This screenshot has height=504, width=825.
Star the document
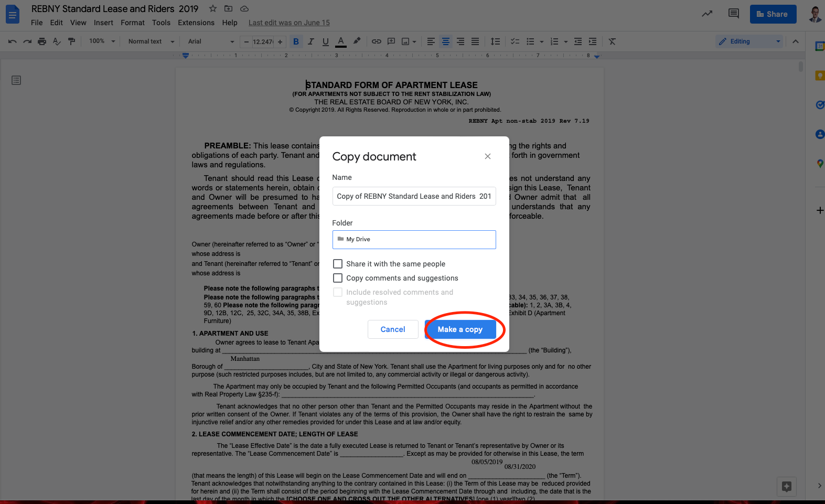[212, 8]
